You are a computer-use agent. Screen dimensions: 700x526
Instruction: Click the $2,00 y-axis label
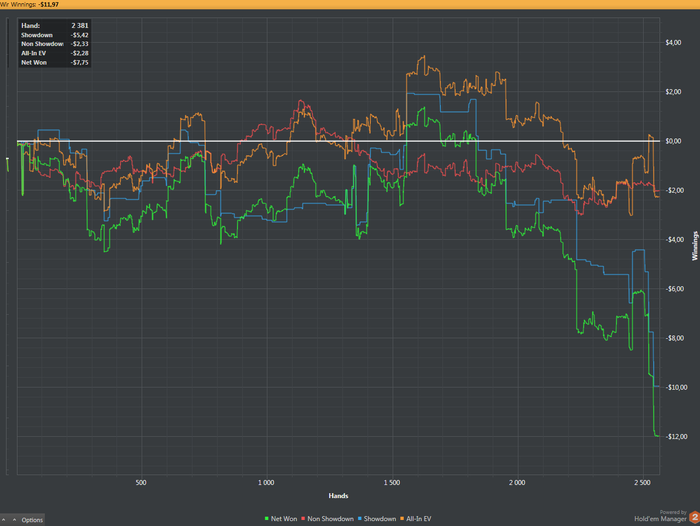[673, 92]
